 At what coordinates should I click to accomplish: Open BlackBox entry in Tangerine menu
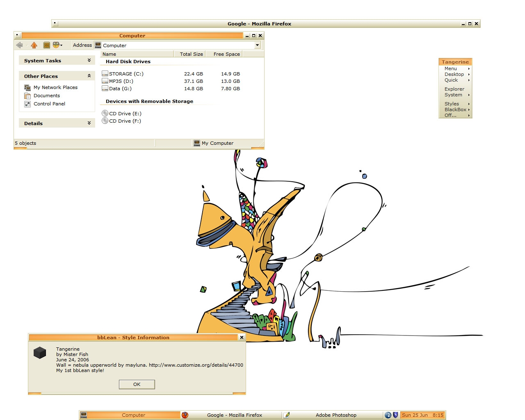(455, 110)
